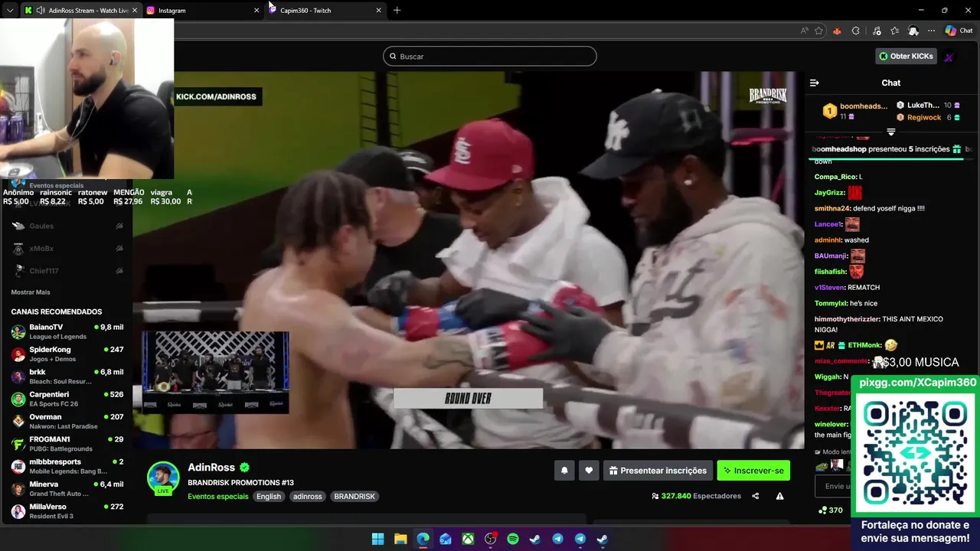The height and width of the screenshot is (551, 980).
Task: Click the Buscar search field
Action: [x=490, y=57]
